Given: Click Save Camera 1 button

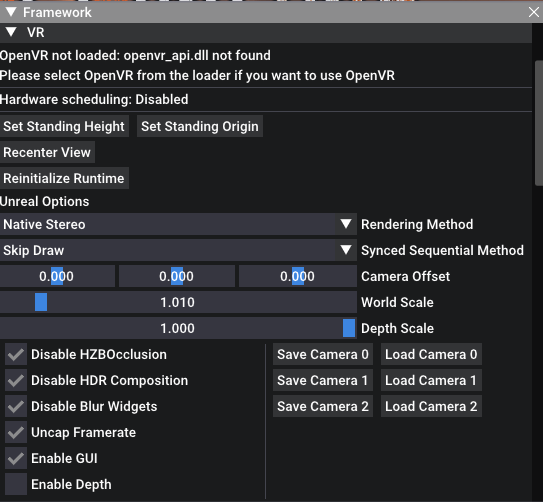Looking at the screenshot, I should [x=323, y=380].
